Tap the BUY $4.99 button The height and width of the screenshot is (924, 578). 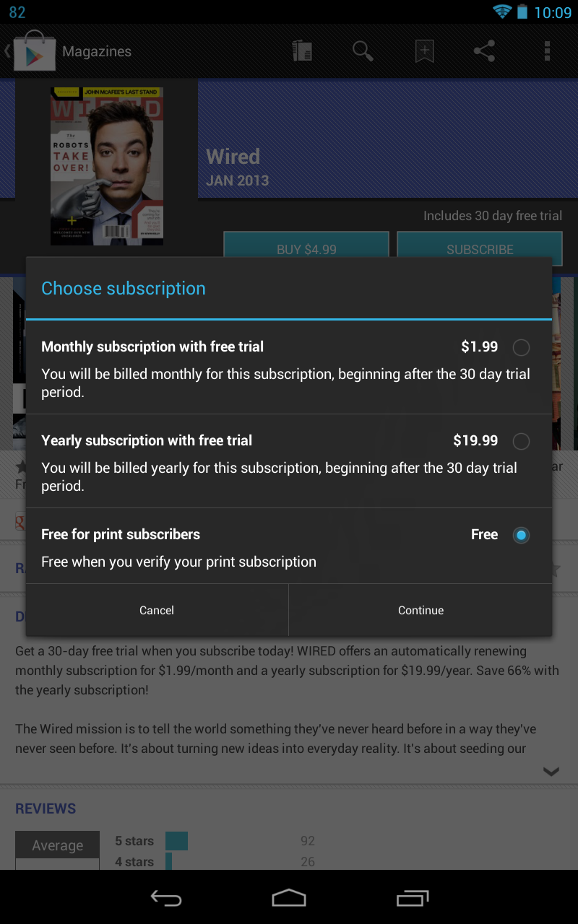coord(306,244)
